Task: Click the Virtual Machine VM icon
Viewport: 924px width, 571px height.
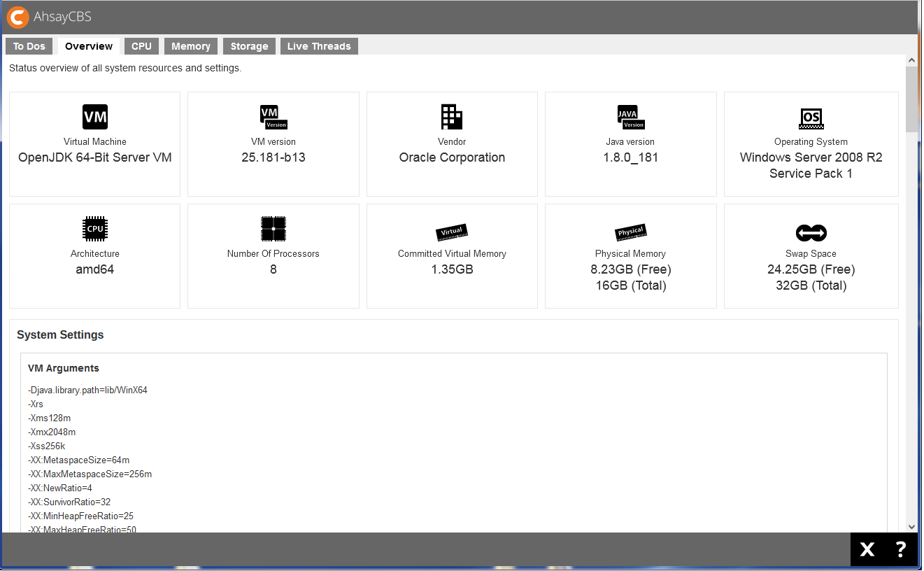Action: 95,116
